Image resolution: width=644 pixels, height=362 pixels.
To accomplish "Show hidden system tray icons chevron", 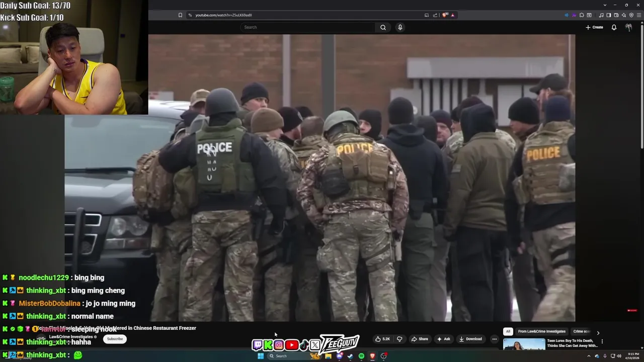I will 589,356.
